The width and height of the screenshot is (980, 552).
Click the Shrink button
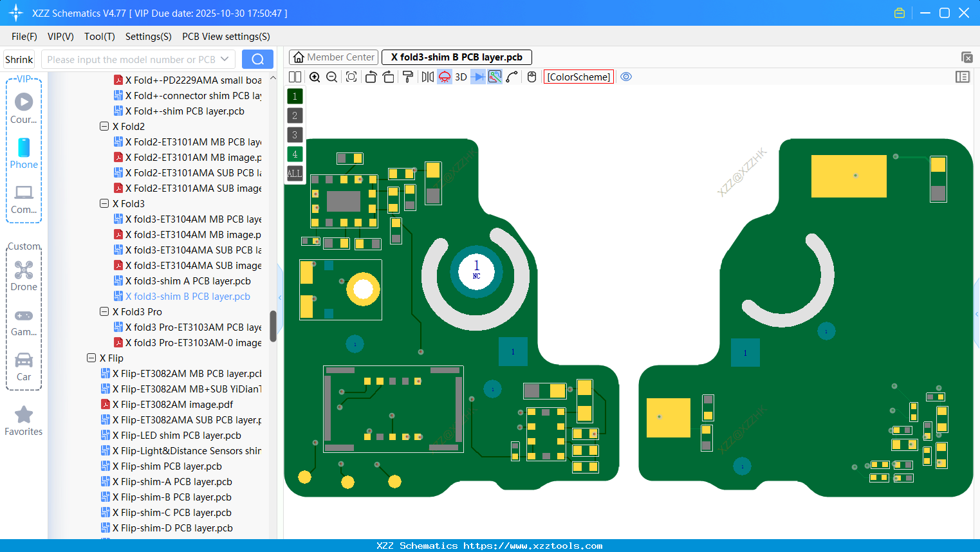(x=19, y=59)
